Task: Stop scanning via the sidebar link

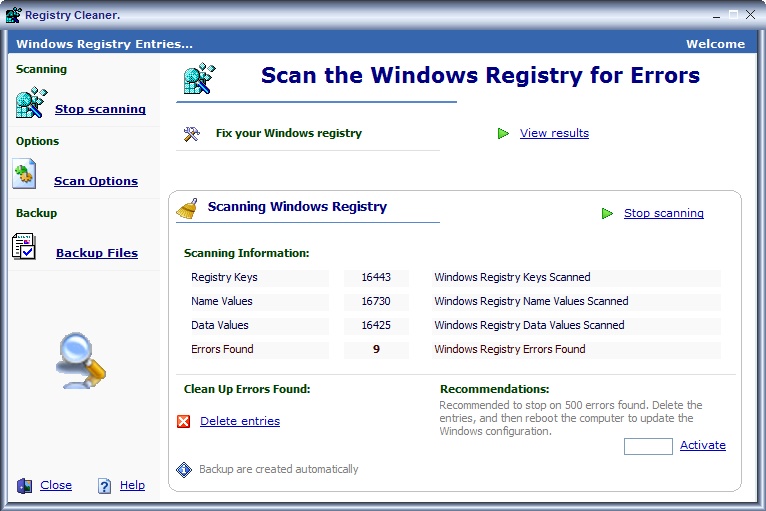Action: (x=100, y=109)
